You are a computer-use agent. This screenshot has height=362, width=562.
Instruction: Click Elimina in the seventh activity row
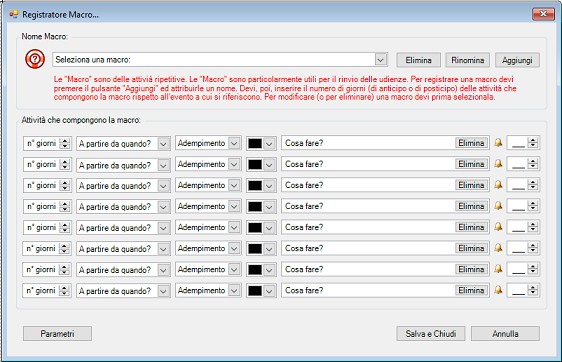[471, 269]
